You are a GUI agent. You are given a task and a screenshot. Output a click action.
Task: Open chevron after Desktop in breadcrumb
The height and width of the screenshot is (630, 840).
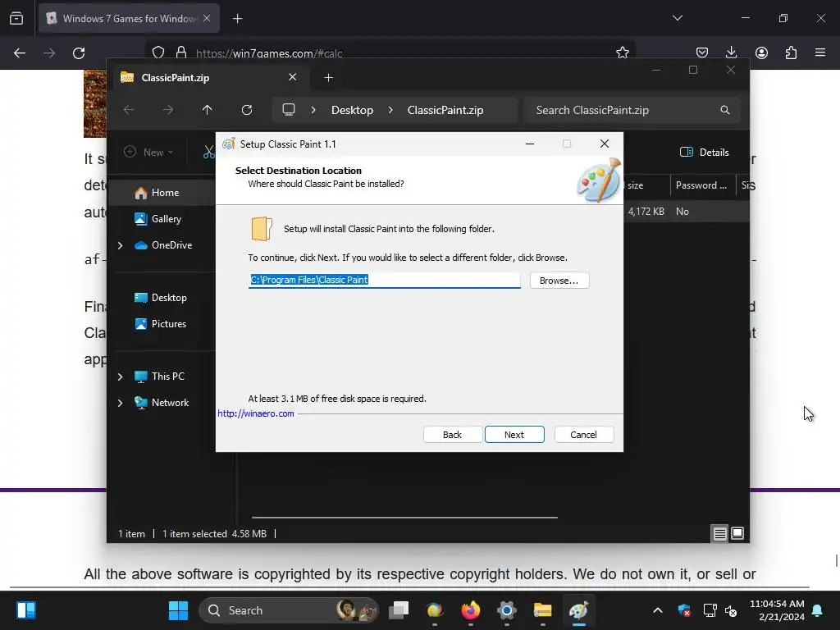(x=390, y=110)
